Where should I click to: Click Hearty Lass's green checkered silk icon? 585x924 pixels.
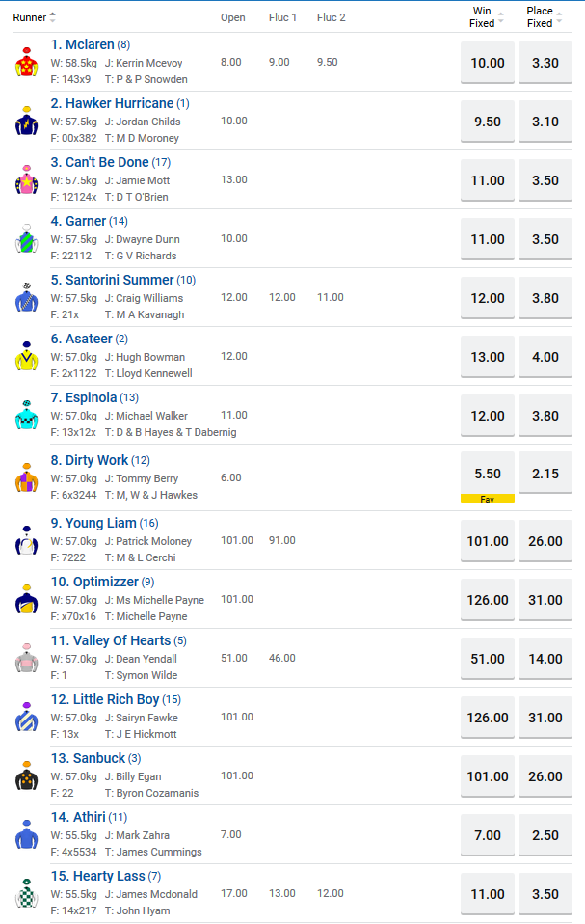tap(26, 894)
